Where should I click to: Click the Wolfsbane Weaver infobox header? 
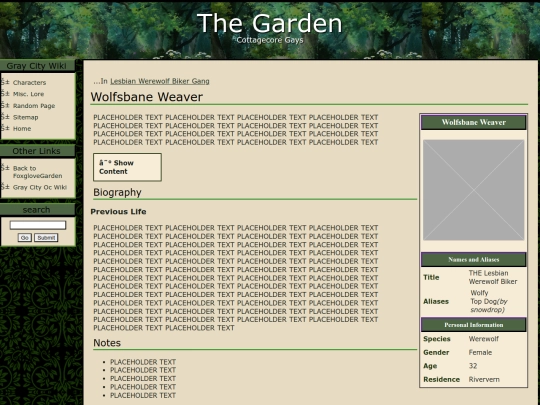(x=474, y=122)
